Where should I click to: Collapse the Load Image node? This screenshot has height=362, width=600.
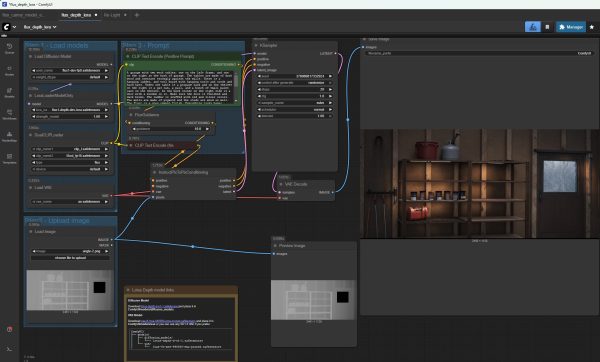pyautogui.click(x=31, y=232)
